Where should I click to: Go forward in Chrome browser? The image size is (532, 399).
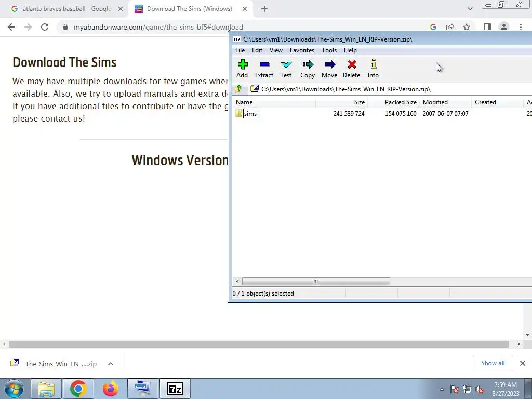click(x=28, y=27)
